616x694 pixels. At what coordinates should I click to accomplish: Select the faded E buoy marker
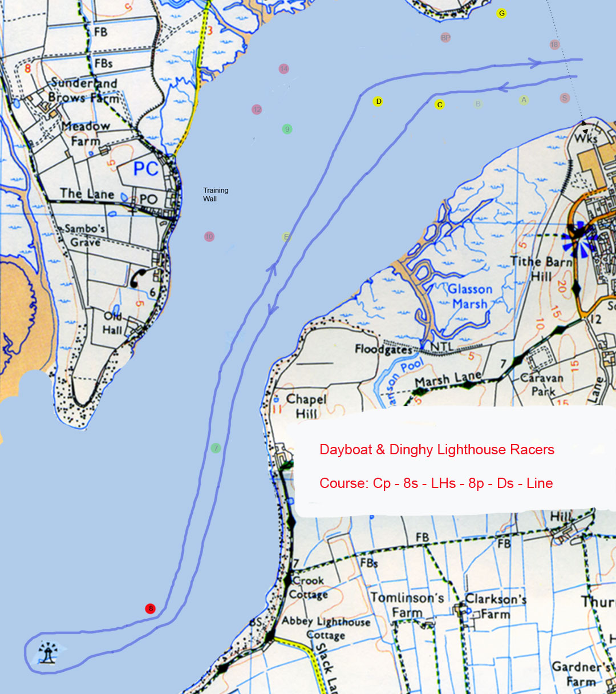[x=286, y=237]
